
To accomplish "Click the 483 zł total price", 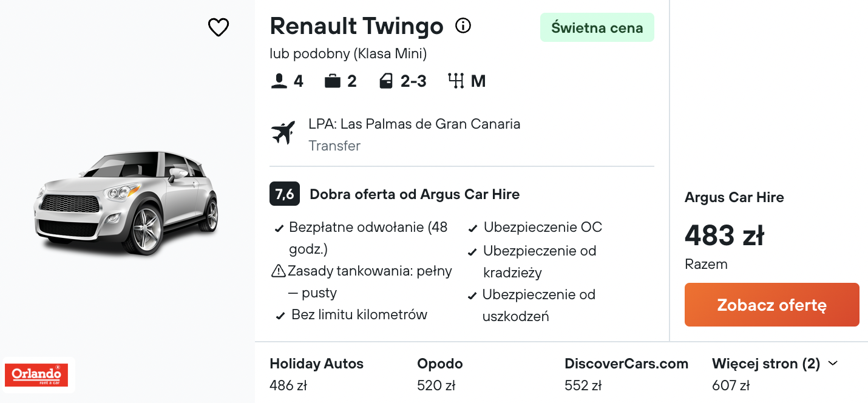I will tap(725, 235).
